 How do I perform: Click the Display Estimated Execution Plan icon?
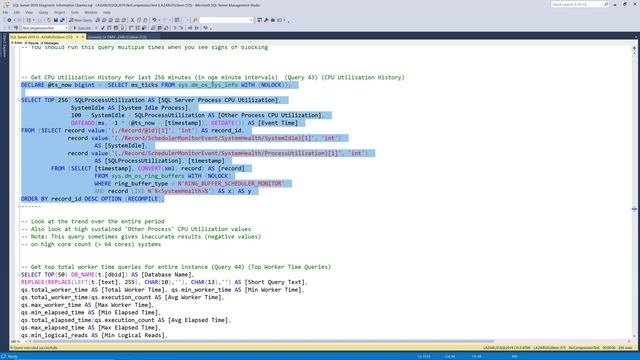[x=109, y=28]
